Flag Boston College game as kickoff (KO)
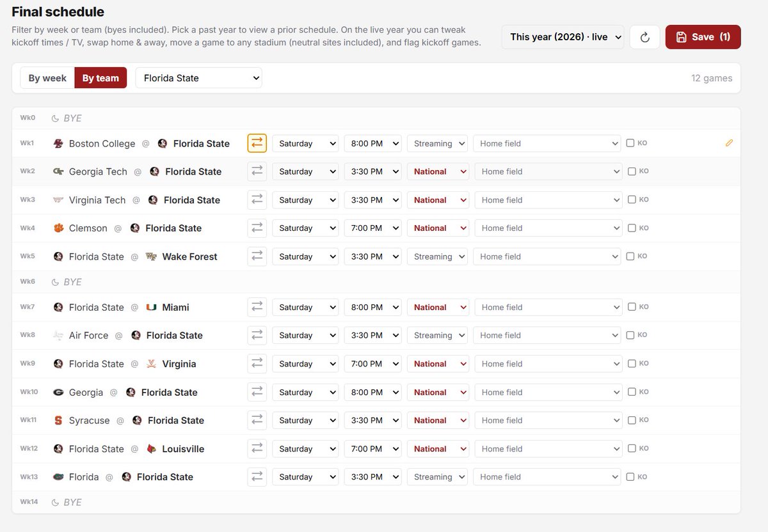This screenshot has width=768, height=532. tap(630, 143)
